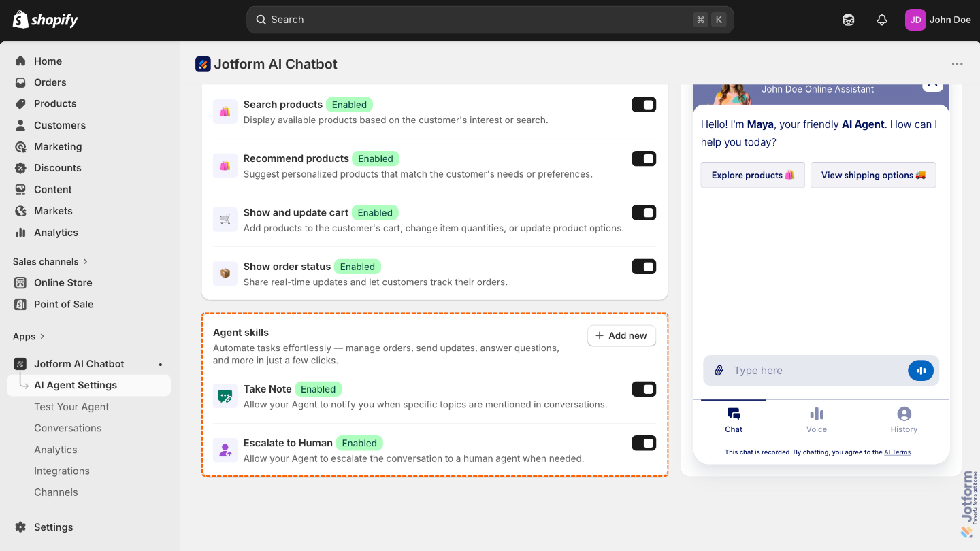Image resolution: width=980 pixels, height=551 pixels.
Task: Expand the Apps section
Action: pos(29,336)
